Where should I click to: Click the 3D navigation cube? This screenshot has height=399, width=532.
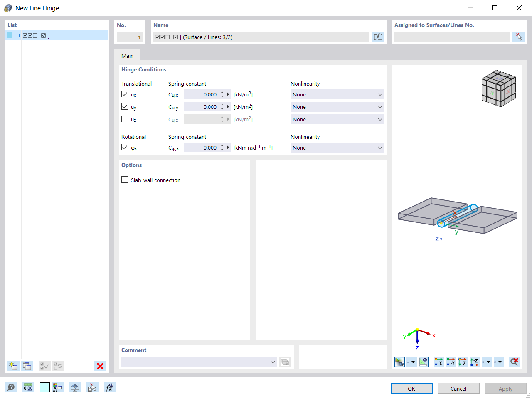(499, 88)
